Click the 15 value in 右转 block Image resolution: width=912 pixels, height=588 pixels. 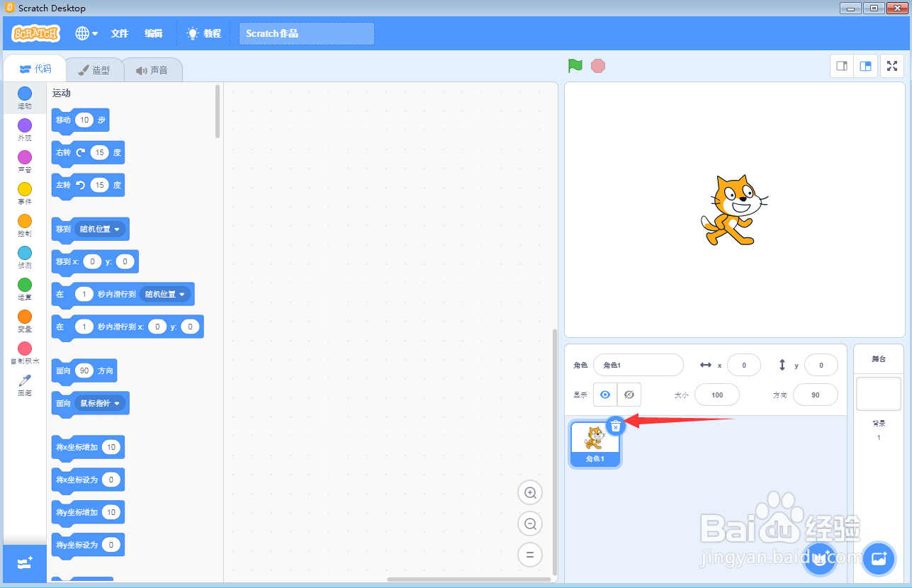coord(100,152)
